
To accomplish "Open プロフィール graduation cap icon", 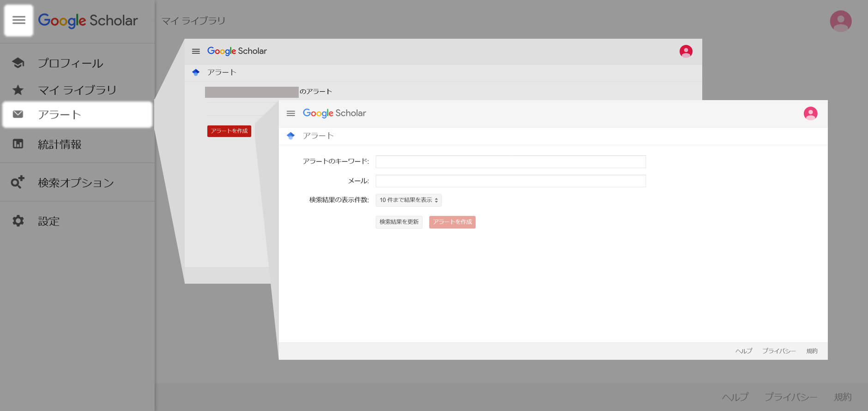I will click(x=18, y=63).
